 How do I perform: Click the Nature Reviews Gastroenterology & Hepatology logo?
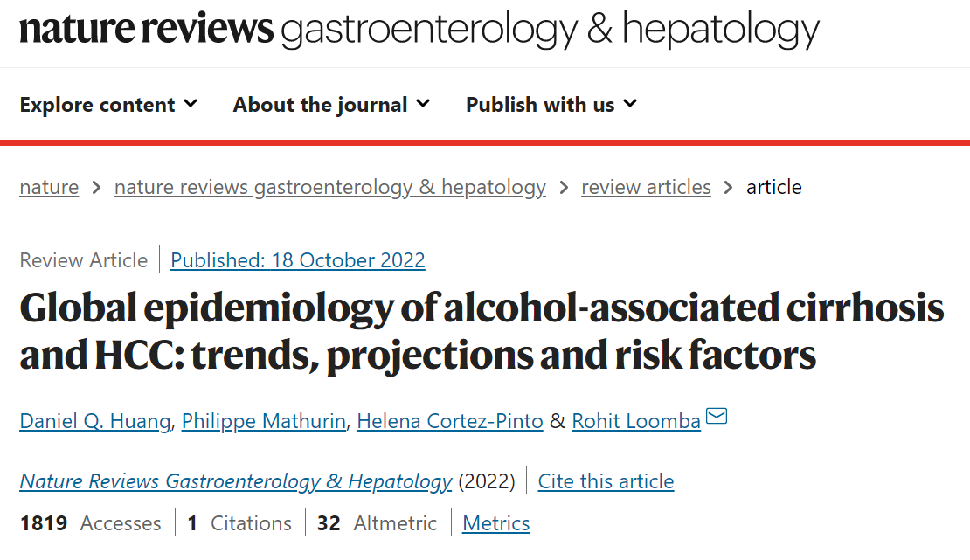click(x=419, y=29)
